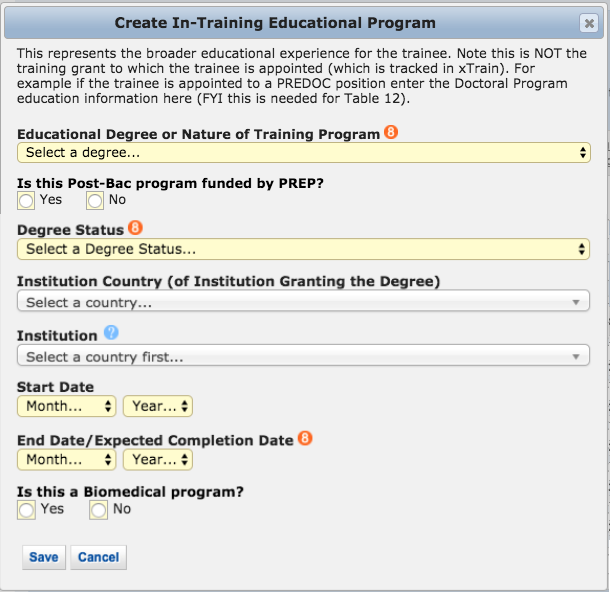
Task: Click the dialog title bar text
Action: coord(275,22)
